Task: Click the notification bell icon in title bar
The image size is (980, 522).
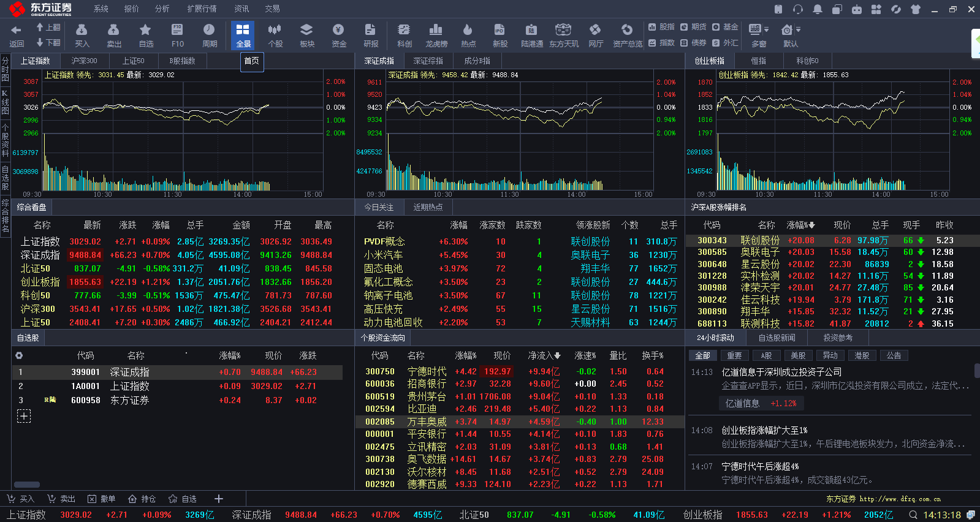Action: (817, 9)
